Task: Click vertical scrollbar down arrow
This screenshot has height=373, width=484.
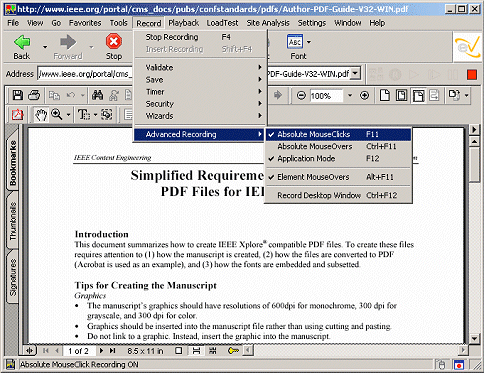Action: point(474,338)
